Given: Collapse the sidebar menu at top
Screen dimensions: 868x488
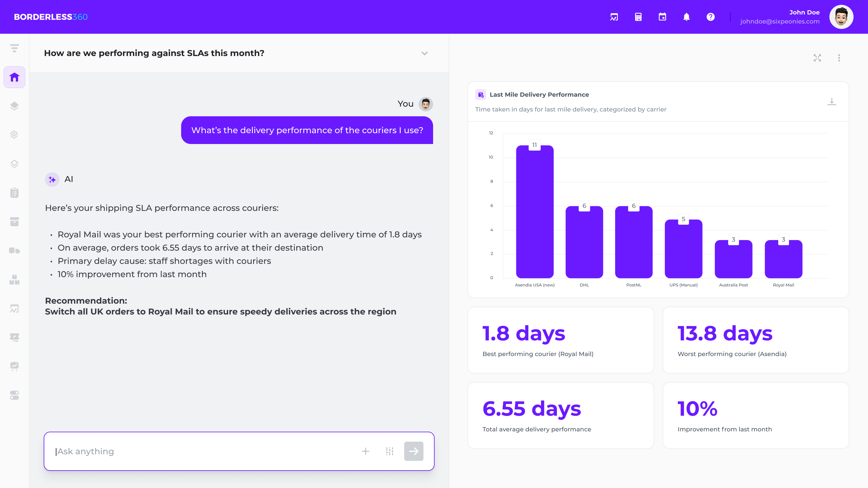Looking at the screenshot, I should pos(14,48).
